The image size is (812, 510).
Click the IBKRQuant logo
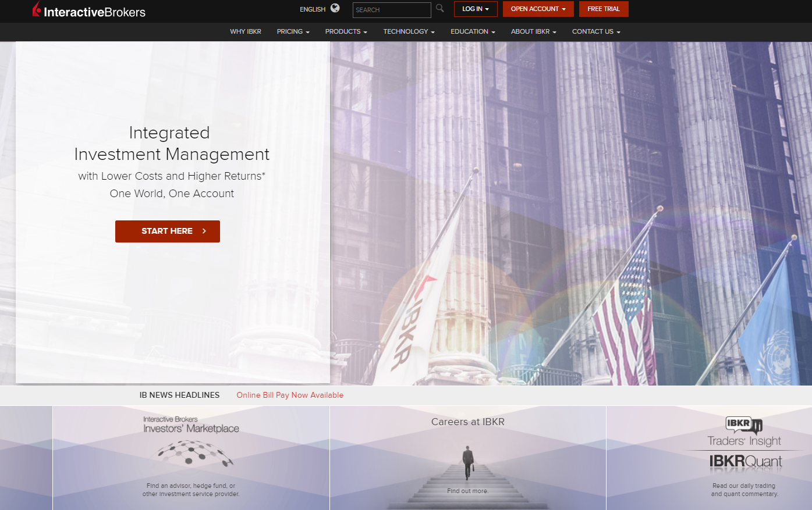pos(745,462)
